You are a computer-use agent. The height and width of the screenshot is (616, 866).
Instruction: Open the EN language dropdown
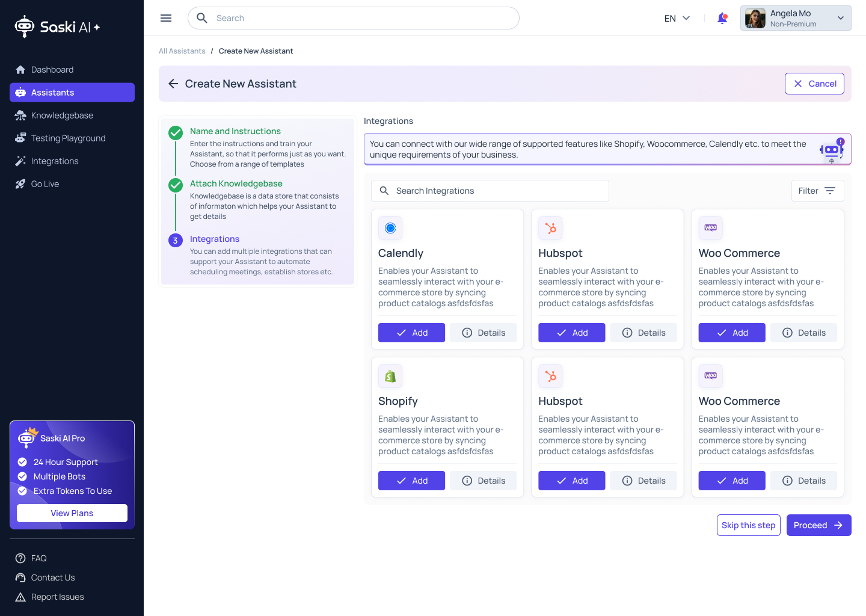[677, 18]
